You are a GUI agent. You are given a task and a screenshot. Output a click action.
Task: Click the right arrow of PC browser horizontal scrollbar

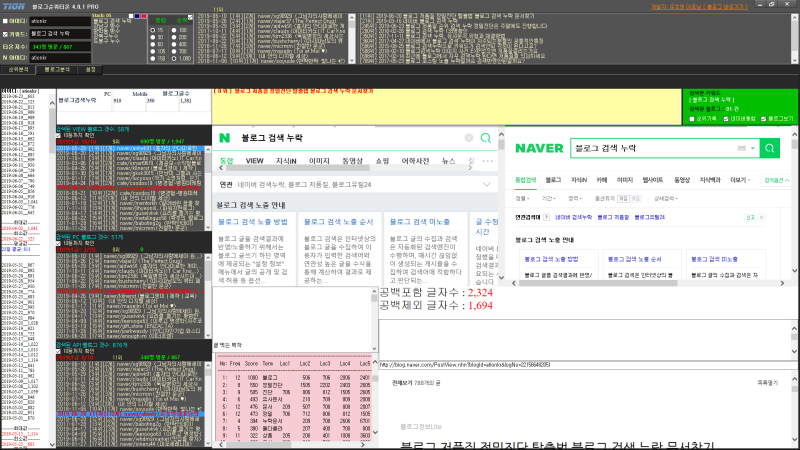(782, 283)
